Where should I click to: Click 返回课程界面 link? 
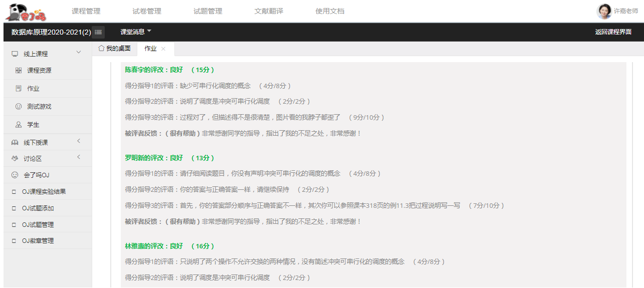613,32
